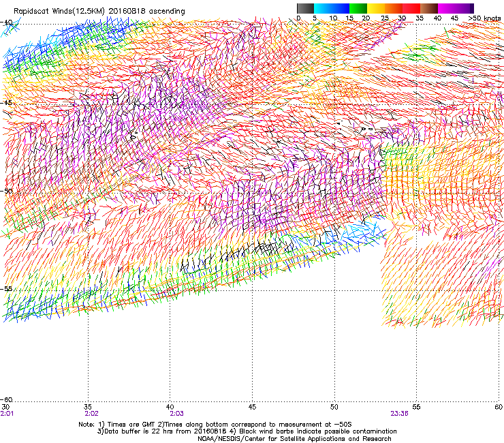Click the bottom-axis longitude label '60'

tap(499, 408)
